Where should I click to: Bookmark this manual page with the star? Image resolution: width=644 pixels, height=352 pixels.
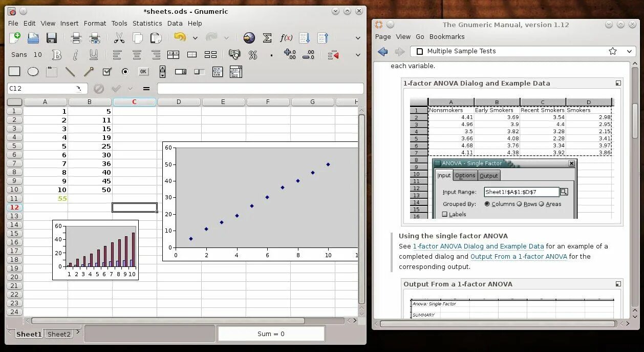(613, 51)
